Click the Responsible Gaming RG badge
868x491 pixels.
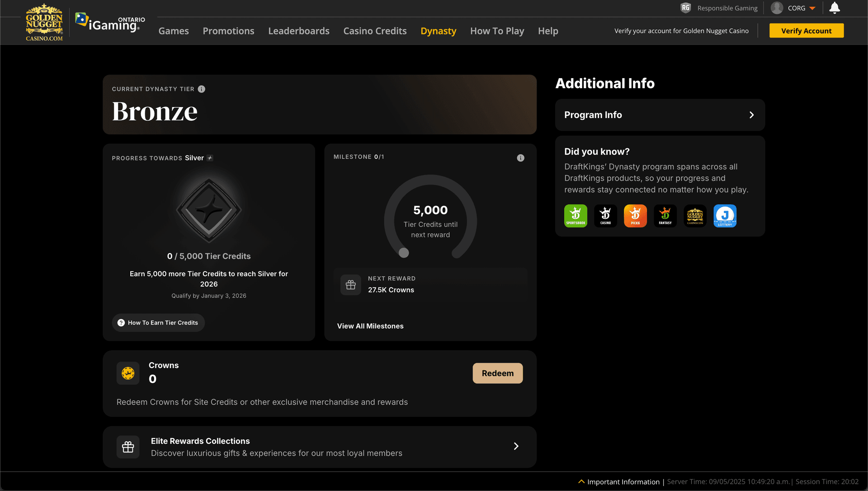point(685,8)
